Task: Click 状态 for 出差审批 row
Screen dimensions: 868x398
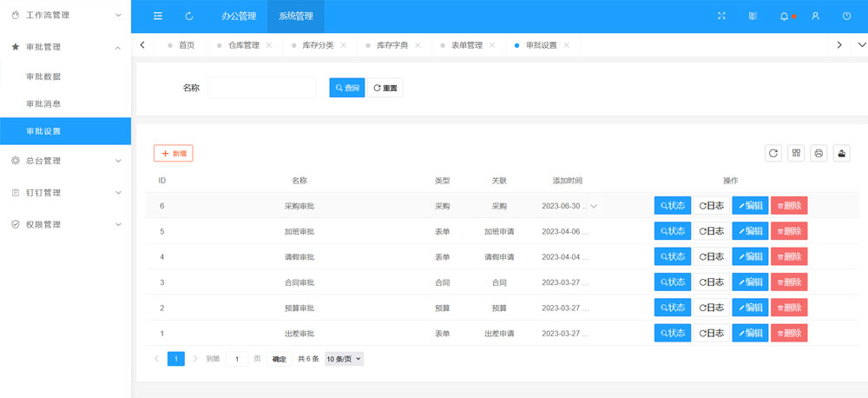Action: 673,333
